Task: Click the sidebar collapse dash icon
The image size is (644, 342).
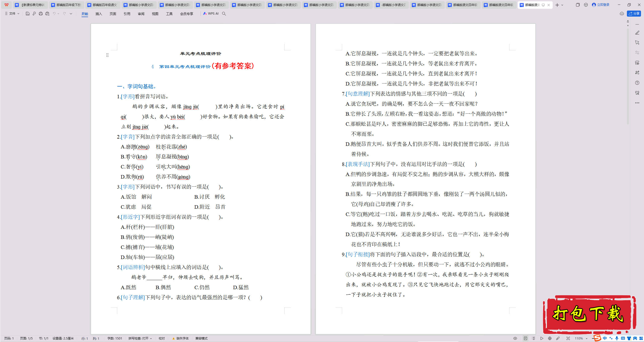Action: coord(637,24)
